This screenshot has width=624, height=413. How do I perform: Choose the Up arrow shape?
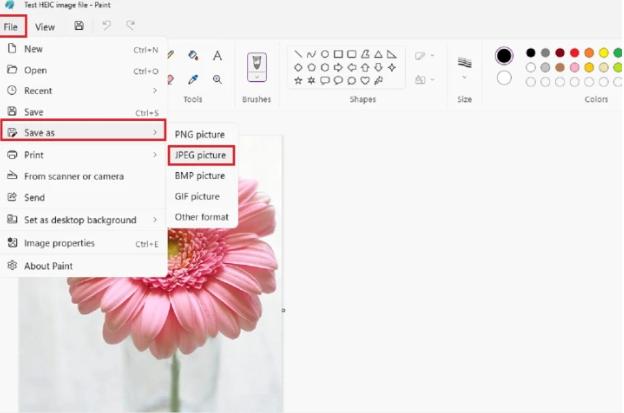point(365,68)
